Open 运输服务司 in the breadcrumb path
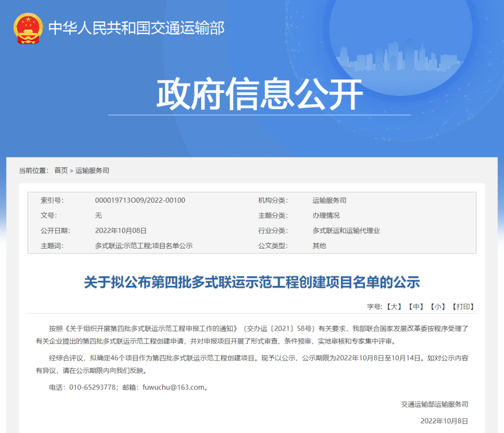 point(92,170)
